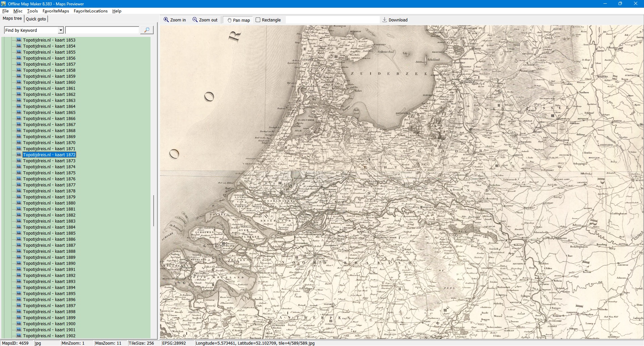Click the map icon beside kaart 1853
Screen dimensions: 644x346
click(19, 40)
